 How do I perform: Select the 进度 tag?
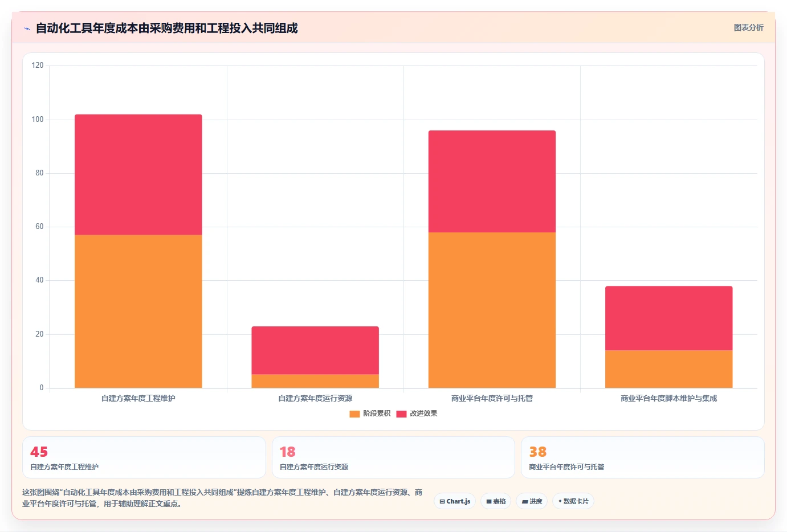[x=532, y=501]
